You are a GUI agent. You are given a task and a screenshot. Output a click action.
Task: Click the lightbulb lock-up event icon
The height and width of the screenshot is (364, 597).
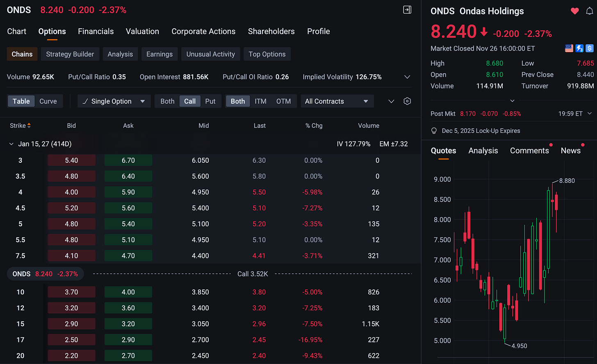(434, 131)
